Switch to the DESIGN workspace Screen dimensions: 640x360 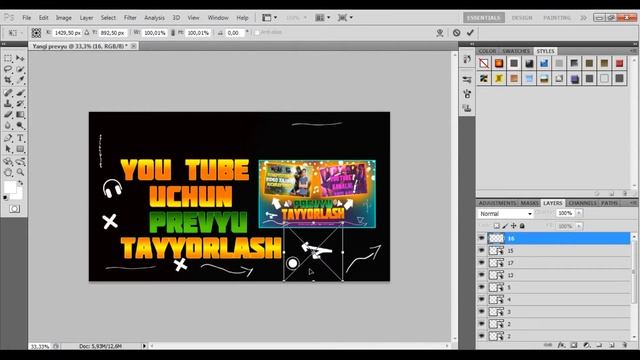click(522, 18)
